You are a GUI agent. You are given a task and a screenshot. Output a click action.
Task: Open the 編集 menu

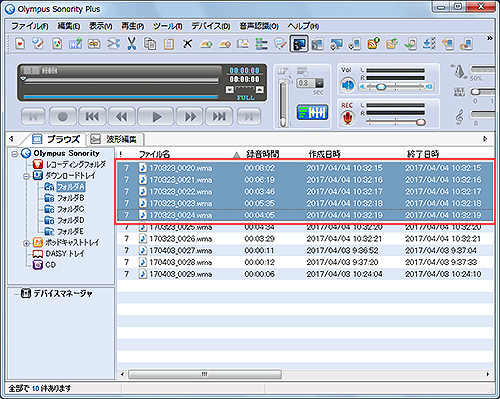coord(69,26)
